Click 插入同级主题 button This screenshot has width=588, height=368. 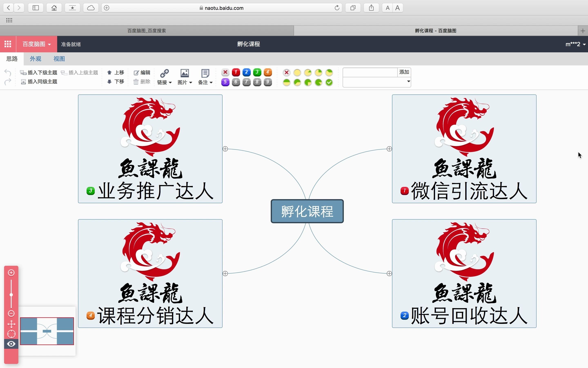click(x=39, y=82)
